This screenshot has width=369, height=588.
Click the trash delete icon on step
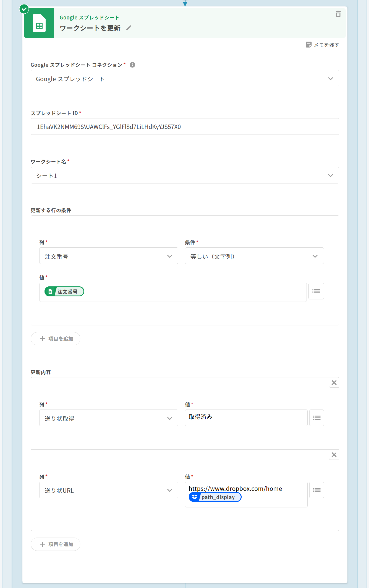(338, 14)
